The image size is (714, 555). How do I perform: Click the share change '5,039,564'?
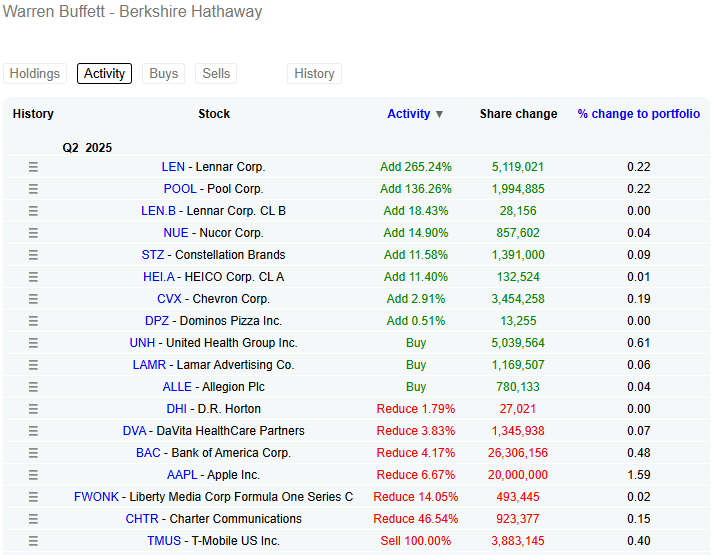coord(518,343)
